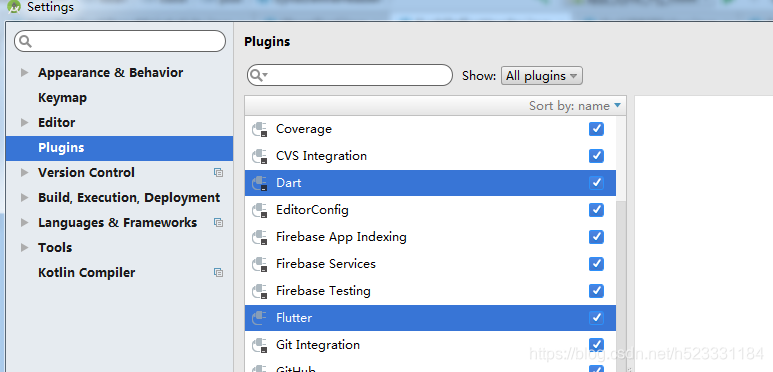Click the Firebase Services plugin icon
773x372 pixels.
[259, 265]
